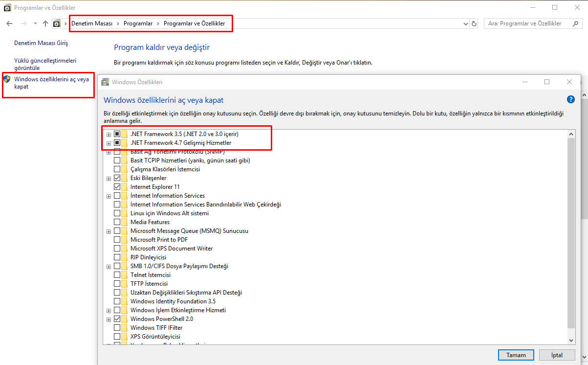Click the Windows Özellikleri title bar icon
The image size is (588, 365).
(105, 82)
